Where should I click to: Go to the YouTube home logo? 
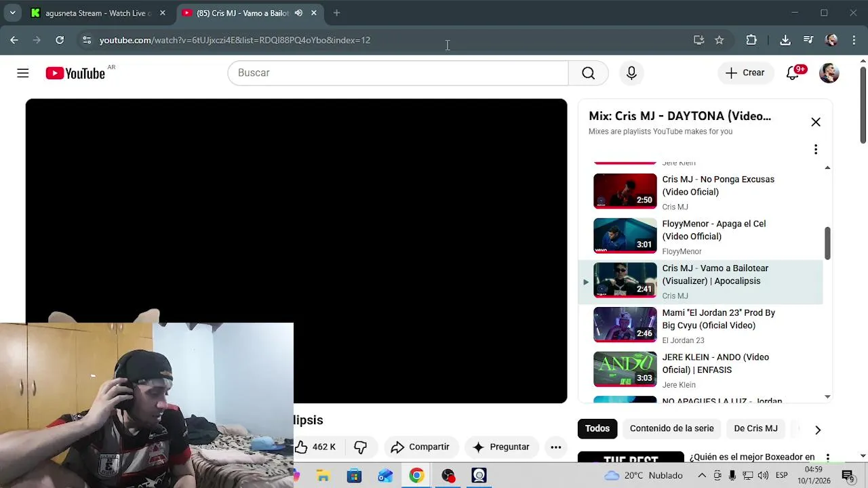(x=75, y=73)
